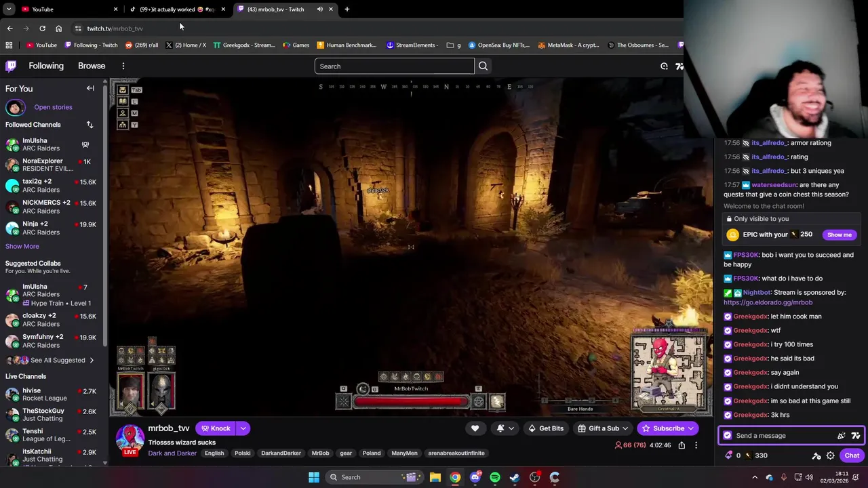Sort followed channels with the arrows icon

(x=90, y=125)
